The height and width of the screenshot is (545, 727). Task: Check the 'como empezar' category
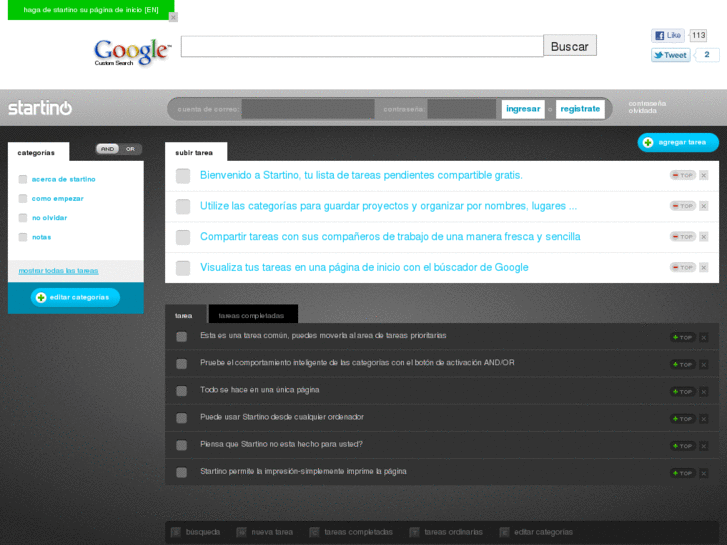tap(23, 199)
